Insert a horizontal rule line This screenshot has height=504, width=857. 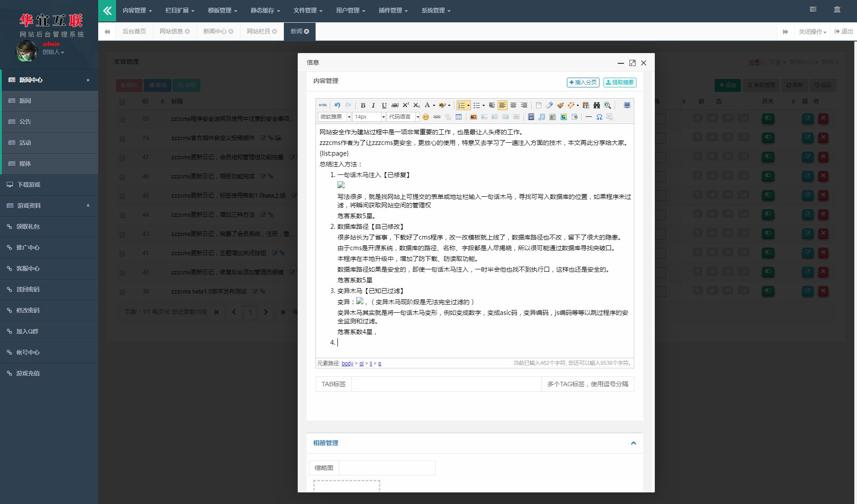(589, 117)
